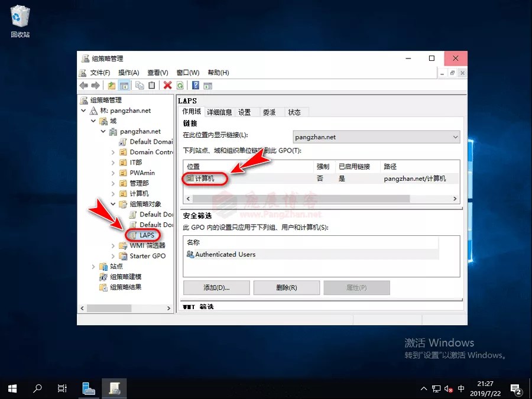The image size is (532, 399).
Task: Click the Copy toolbar icon
Action: click(140, 86)
